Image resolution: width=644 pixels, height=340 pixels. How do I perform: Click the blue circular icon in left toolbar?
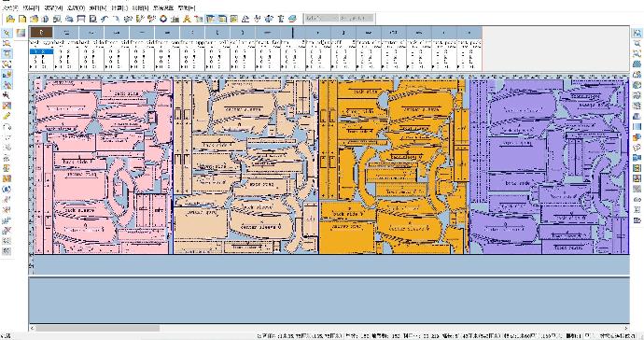(7, 189)
